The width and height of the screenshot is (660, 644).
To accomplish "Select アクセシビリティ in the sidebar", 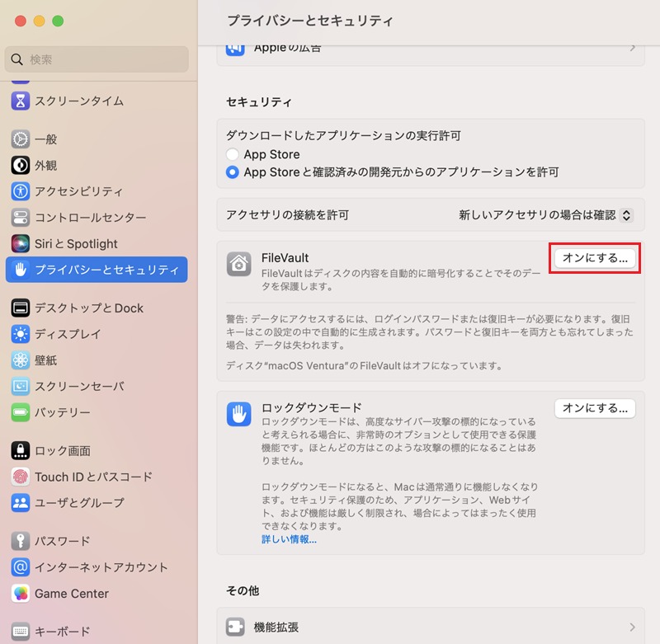I will (x=78, y=191).
